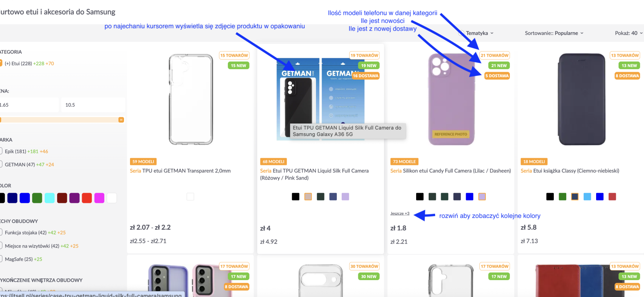Click the 5 DOSTAWA badge on lilac case
The image size is (644, 297).
point(497,76)
